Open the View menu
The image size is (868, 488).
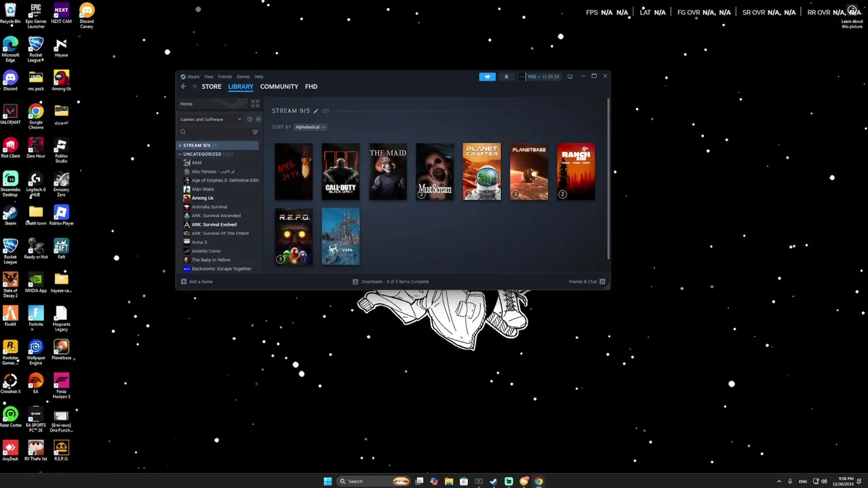coord(209,77)
